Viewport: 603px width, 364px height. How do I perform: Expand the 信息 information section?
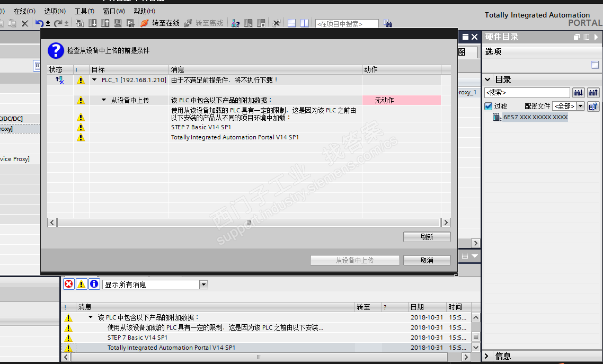[487, 356]
